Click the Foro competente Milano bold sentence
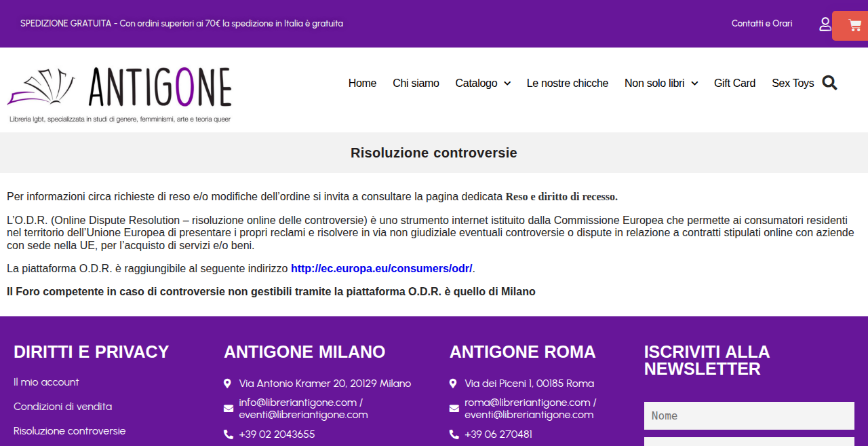The image size is (868, 446). (x=271, y=291)
